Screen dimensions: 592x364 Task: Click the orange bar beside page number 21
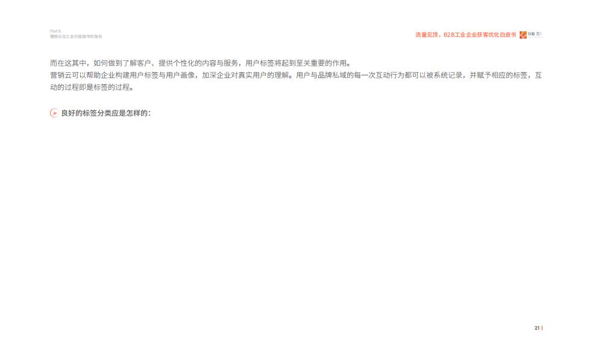[542, 328]
